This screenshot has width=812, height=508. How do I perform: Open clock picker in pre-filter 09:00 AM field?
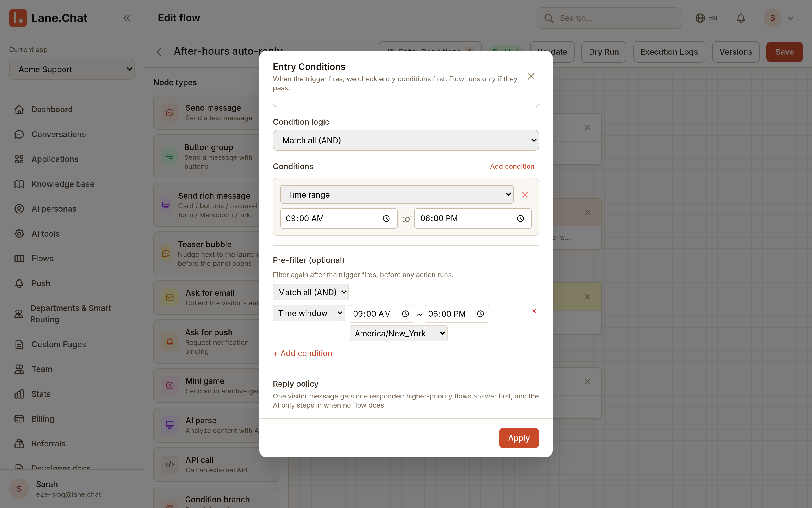(405, 314)
